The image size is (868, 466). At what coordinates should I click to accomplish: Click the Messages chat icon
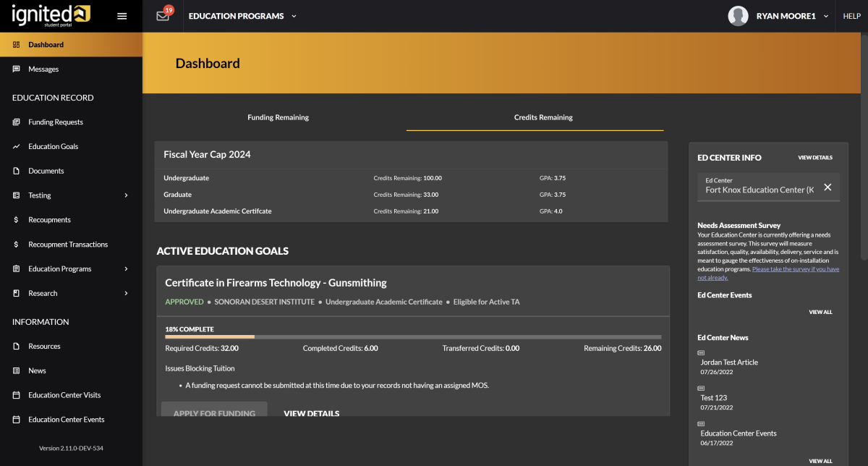coord(17,69)
